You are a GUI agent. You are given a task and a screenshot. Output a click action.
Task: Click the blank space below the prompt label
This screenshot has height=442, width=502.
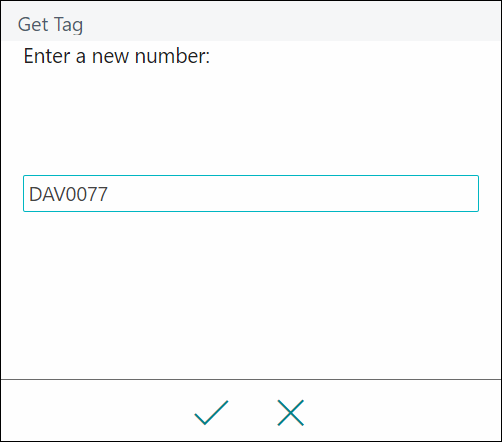click(x=251, y=120)
